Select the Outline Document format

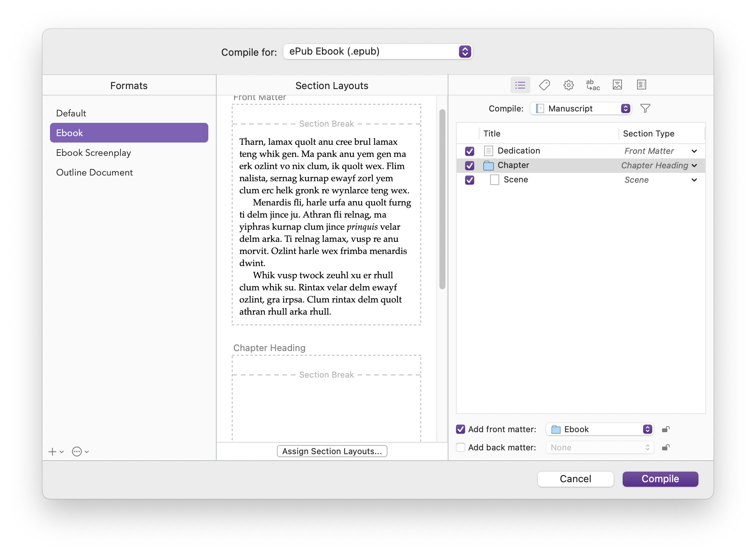coord(94,172)
